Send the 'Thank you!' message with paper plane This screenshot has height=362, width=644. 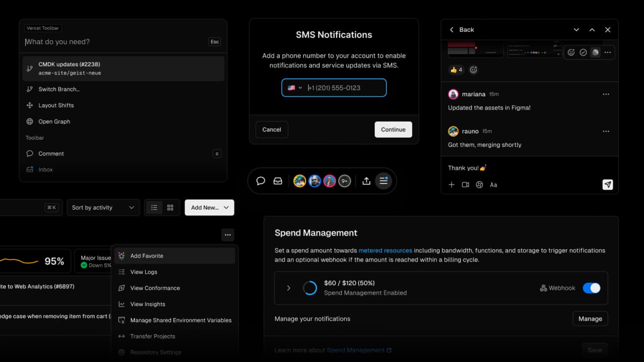point(608,185)
